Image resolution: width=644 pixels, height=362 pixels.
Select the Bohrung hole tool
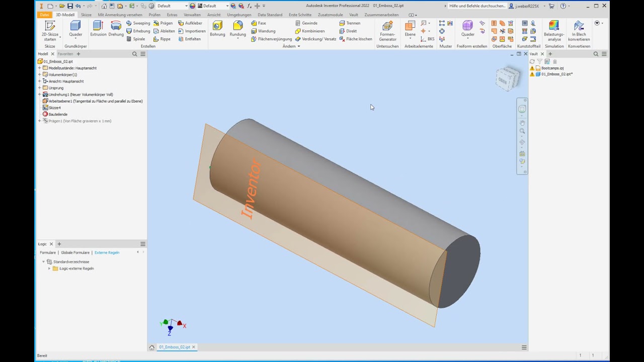tap(217, 29)
